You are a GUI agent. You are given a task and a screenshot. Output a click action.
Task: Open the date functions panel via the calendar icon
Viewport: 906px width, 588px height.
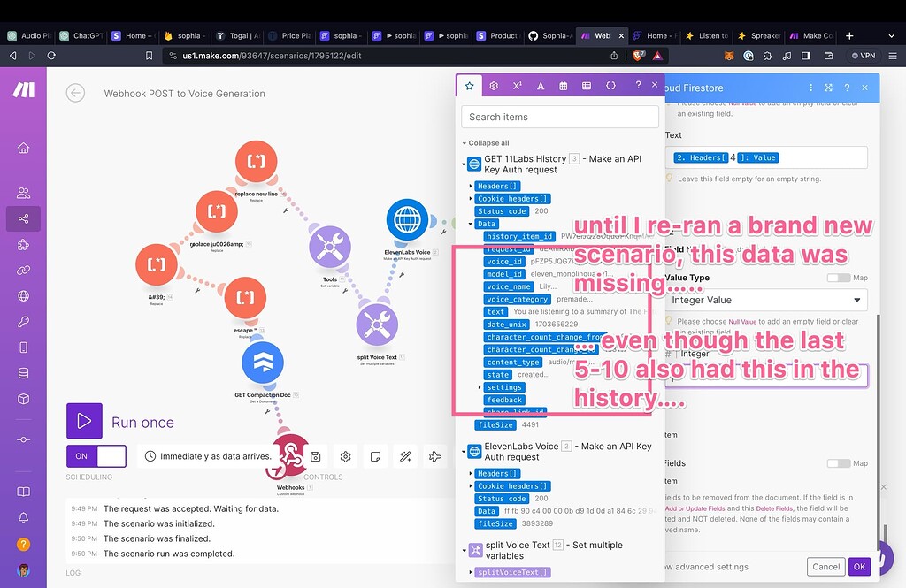[x=564, y=86]
